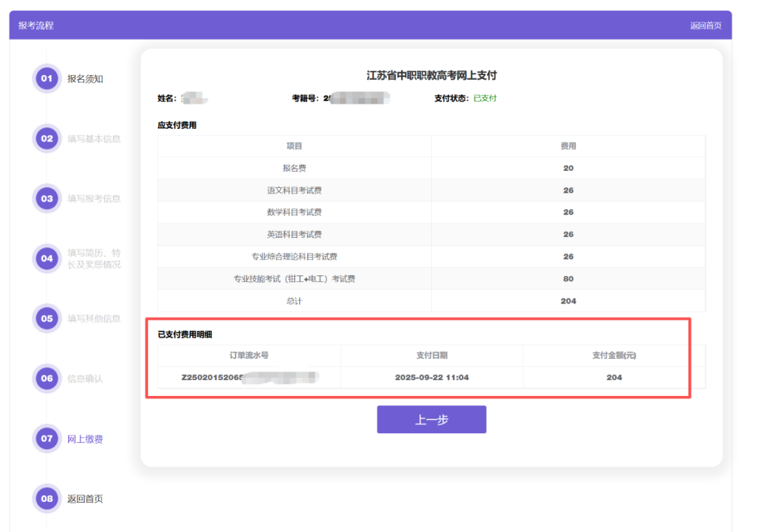Click 返回首页 link in the purple header
The width and height of the screenshot is (757, 532).
705,26
